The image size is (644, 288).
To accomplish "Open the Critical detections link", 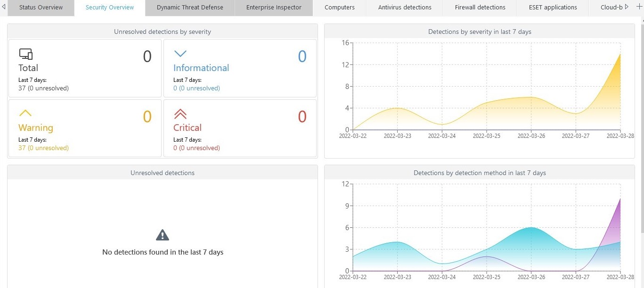I will click(187, 128).
